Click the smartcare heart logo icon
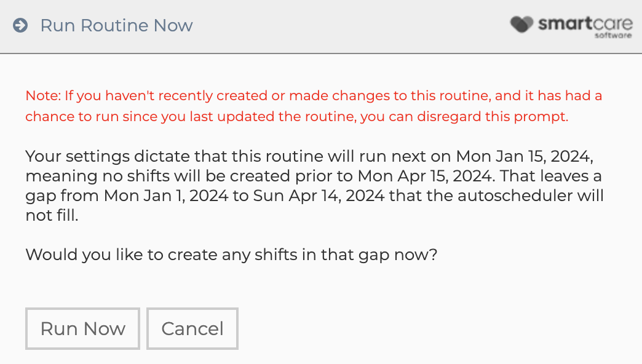The width and height of the screenshot is (642, 364). click(x=521, y=24)
